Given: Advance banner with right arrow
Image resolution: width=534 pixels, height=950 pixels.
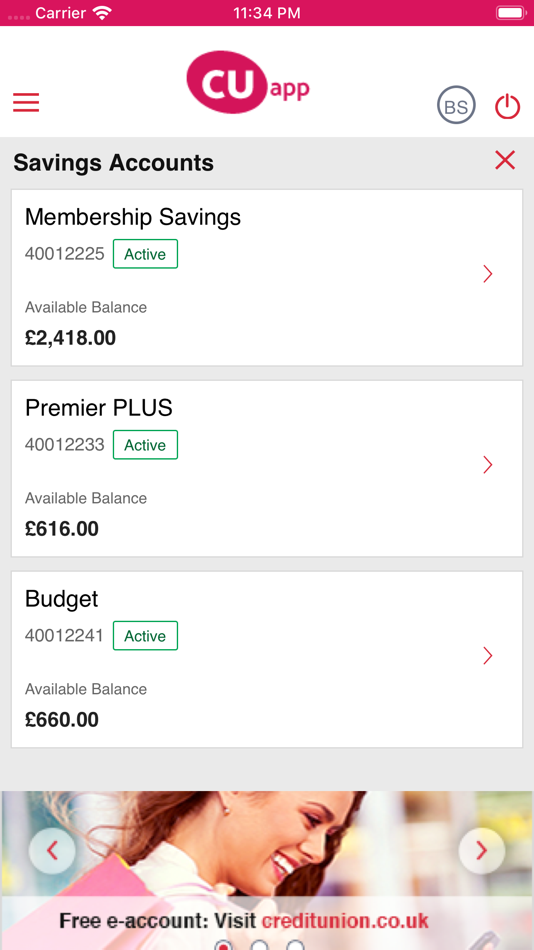Looking at the screenshot, I should click(482, 851).
